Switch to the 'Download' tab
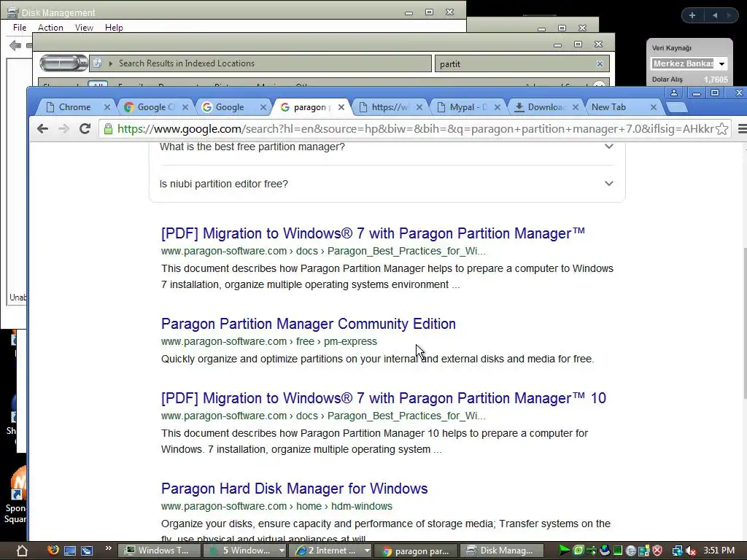Image resolution: width=747 pixels, height=560 pixels. point(545,107)
